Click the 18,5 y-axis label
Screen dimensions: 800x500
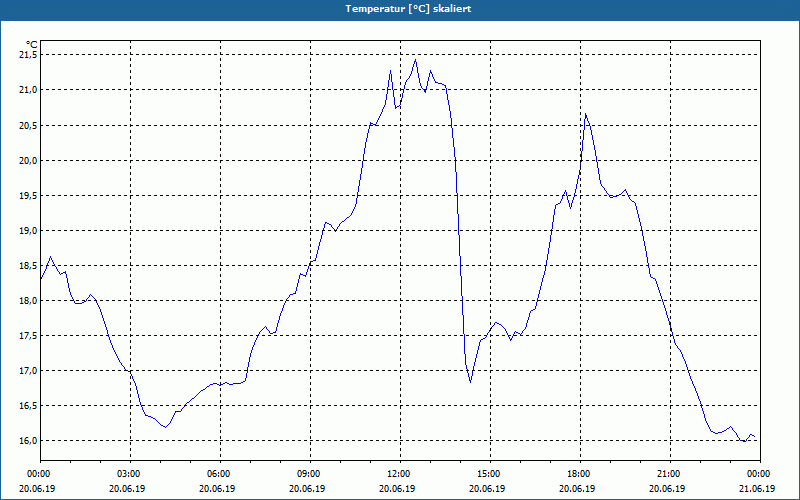[28, 265]
